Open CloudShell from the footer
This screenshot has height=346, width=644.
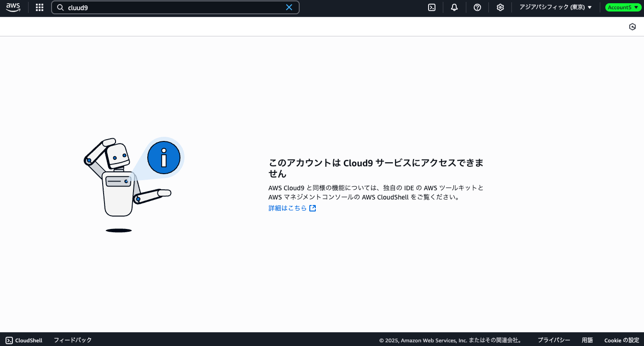click(24, 340)
